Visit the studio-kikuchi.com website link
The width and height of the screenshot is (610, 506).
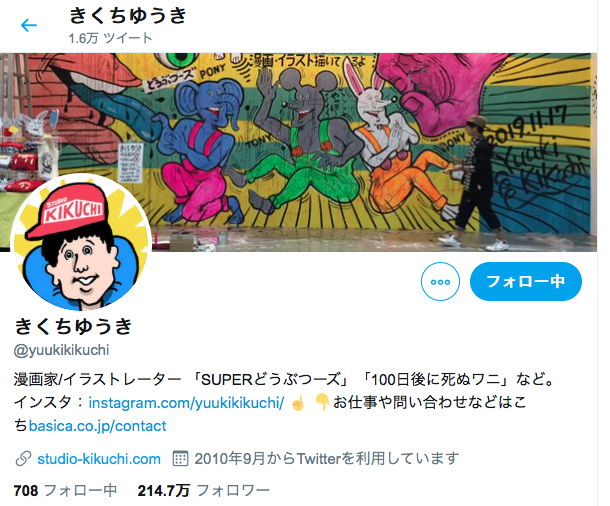tap(99, 459)
